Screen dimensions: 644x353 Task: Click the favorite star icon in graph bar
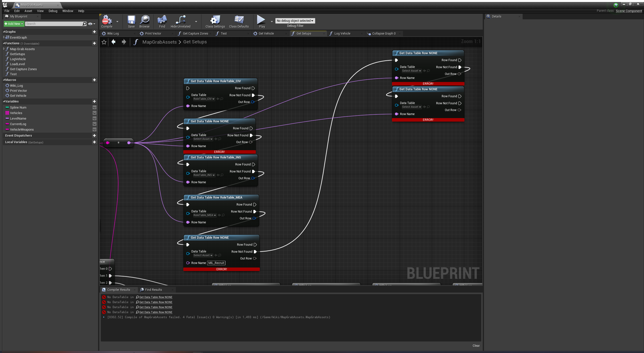[x=104, y=42]
